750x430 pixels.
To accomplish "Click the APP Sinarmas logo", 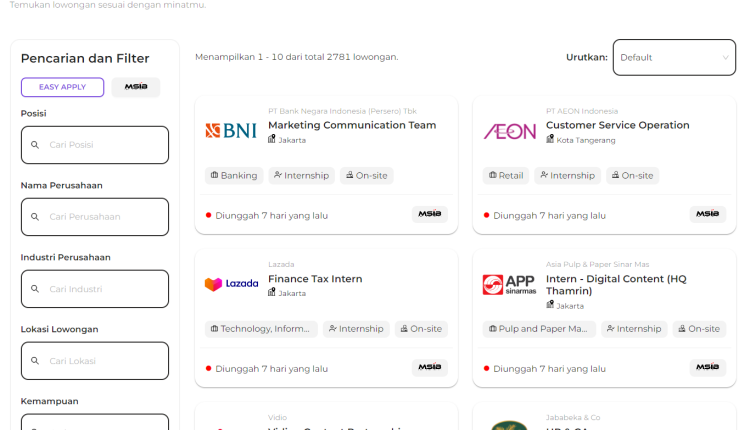I will [509, 285].
